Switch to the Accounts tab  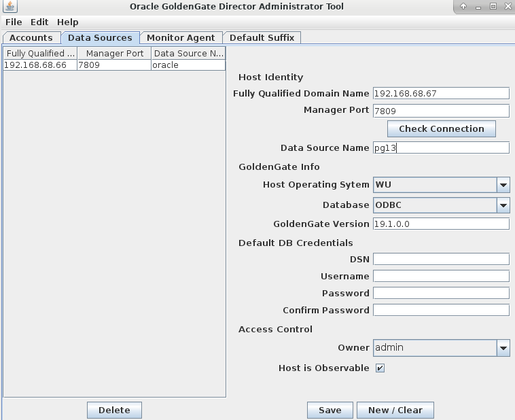point(31,38)
